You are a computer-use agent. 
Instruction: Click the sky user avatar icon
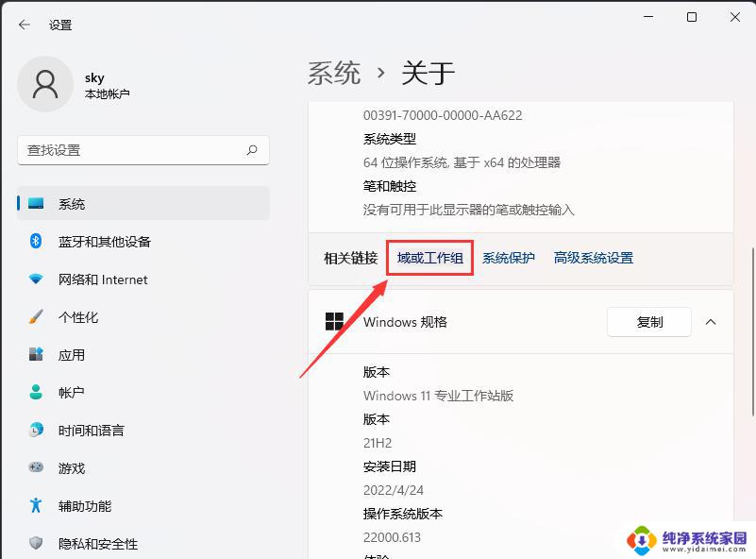coord(45,84)
